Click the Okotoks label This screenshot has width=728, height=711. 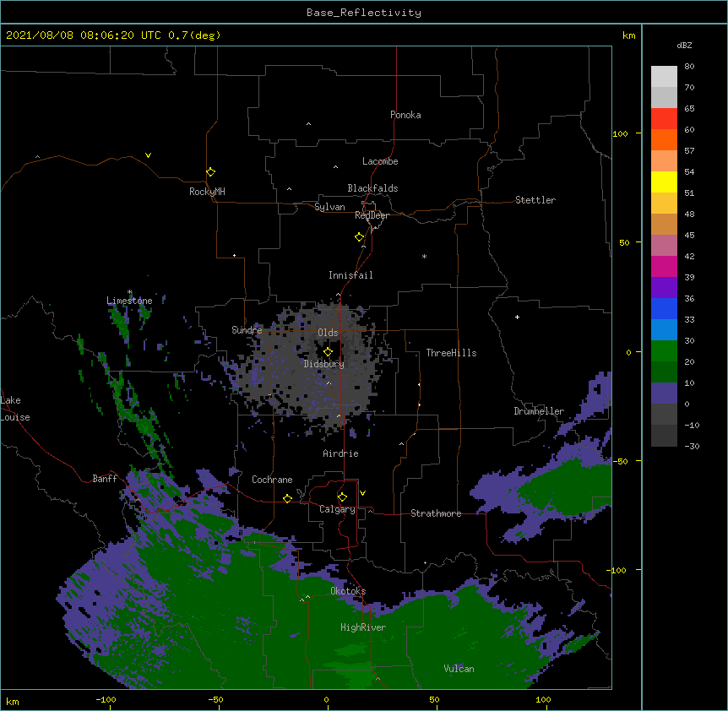[x=348, y=591]
